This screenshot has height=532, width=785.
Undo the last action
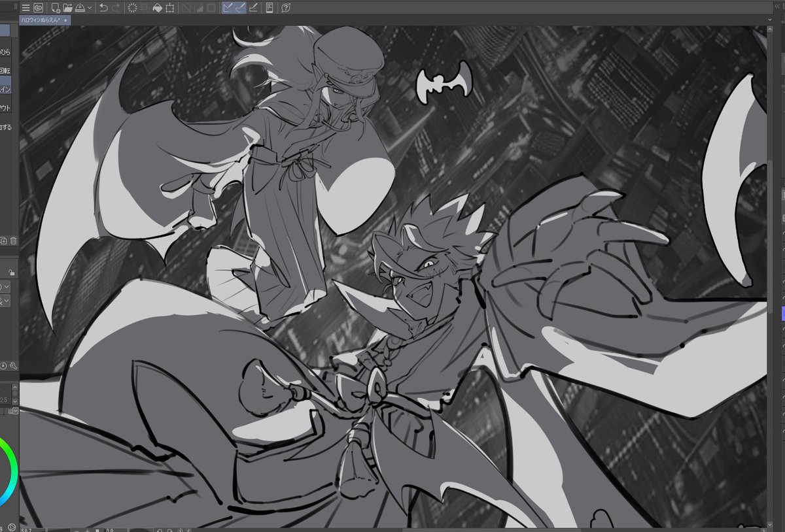pyautogui.click(x=103, y=8)
